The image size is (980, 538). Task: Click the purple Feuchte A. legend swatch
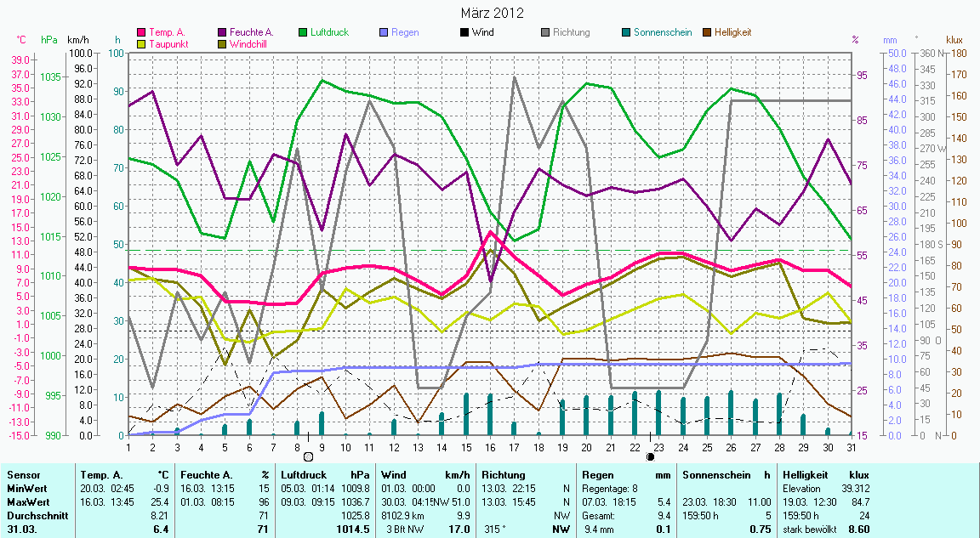[224, 32]
